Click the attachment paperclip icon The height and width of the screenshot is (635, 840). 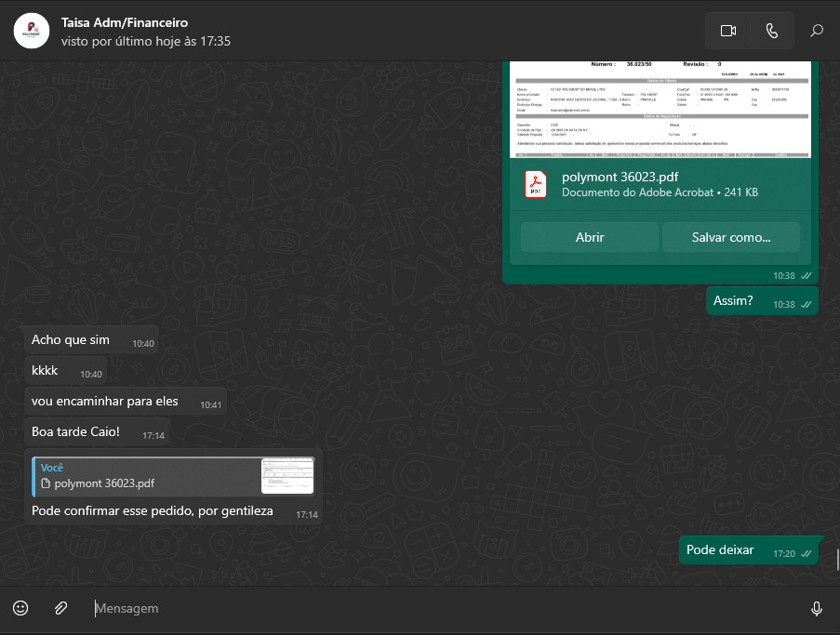pyautogui.click(x=60, y=608)
